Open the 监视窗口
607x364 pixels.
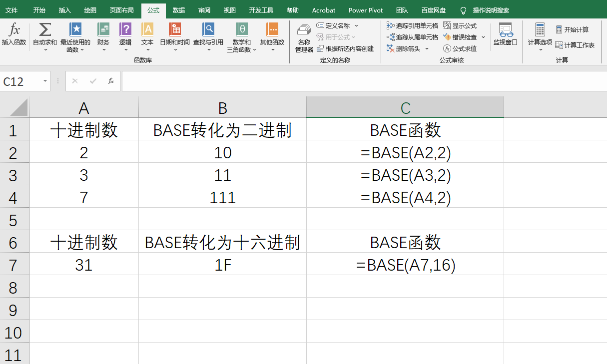point(506,34)
